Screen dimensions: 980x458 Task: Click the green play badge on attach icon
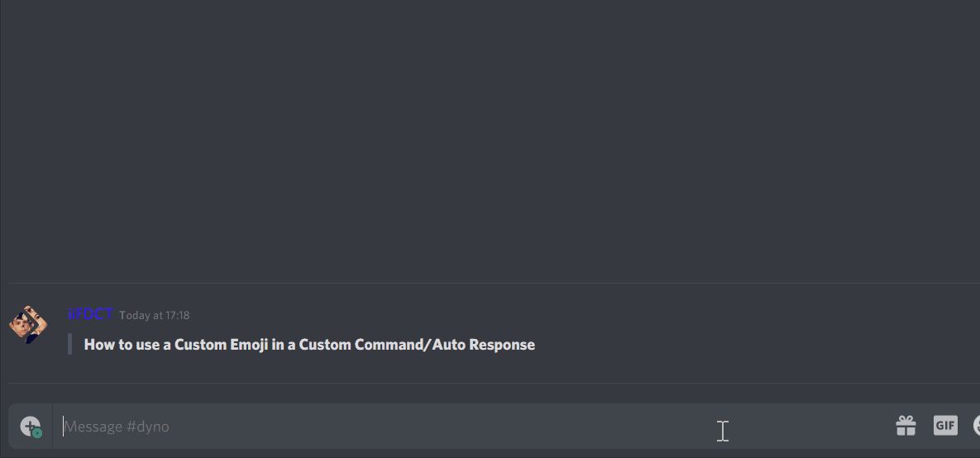pos(37,432)
